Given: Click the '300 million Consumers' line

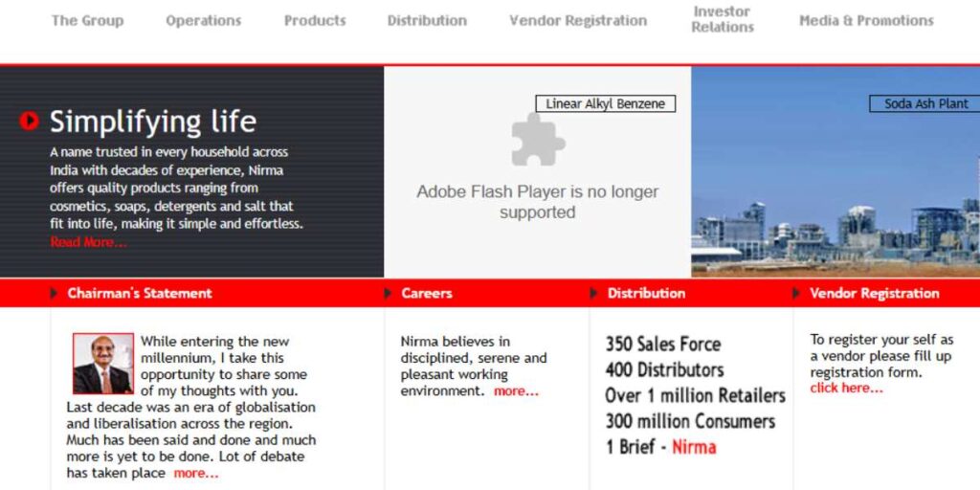Looking at the screenshot, I should pyautogui.click(x=690, y=421).
